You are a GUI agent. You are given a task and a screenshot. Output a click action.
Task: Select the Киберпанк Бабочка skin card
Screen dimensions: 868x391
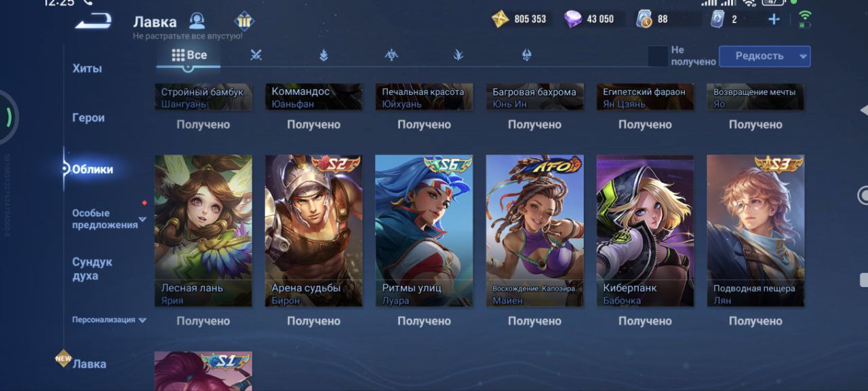click(x=645, y=231)
